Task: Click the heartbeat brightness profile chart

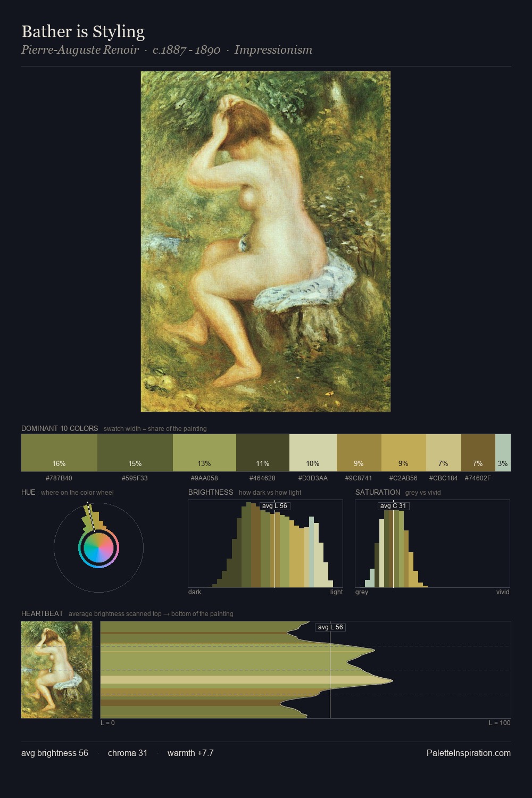Action: coord(305,670)
